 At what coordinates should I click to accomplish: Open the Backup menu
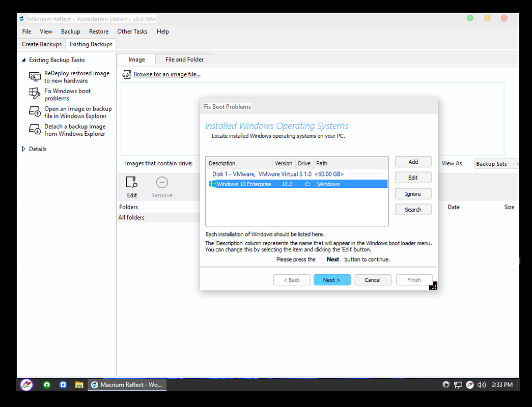coord(71,32)
